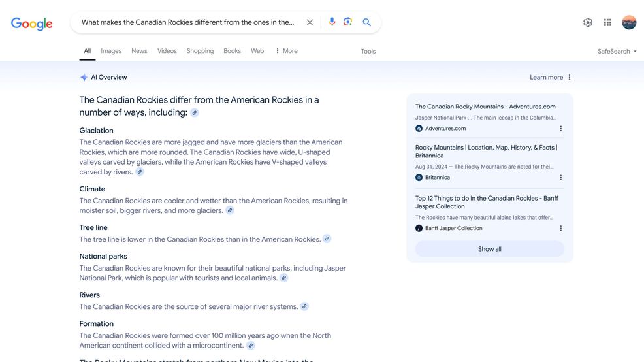Screen dimensions: 644x362
Task: Open three-dot menu for Adventures.com source
Action: pos(560,129)
